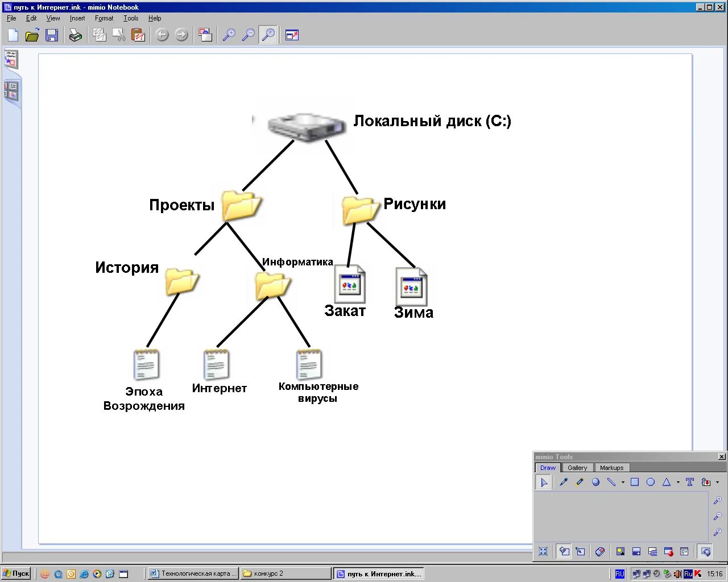The width and height of the screenshot is (728, 582).
Task: Click the RU language indicator in taskbar
Action: [620, 574]
